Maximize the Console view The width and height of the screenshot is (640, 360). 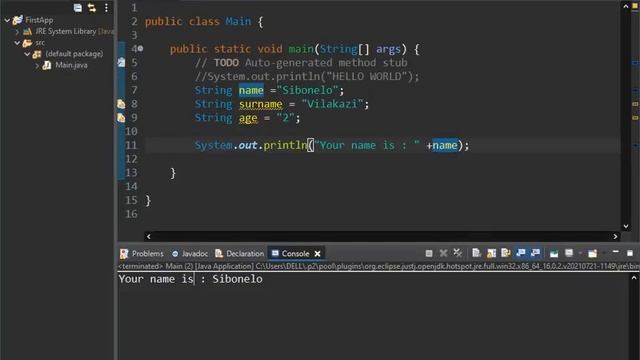coord(630,253)
